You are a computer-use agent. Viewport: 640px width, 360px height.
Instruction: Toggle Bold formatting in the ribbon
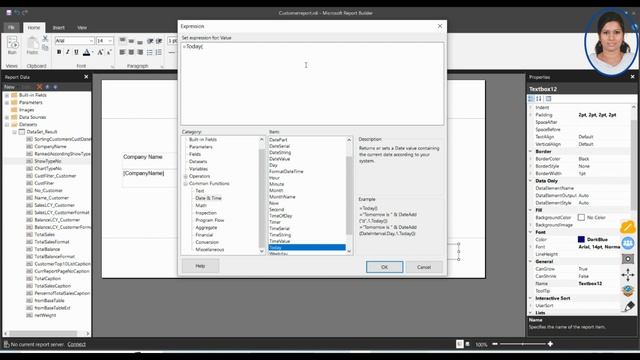[x=59, y=52]
